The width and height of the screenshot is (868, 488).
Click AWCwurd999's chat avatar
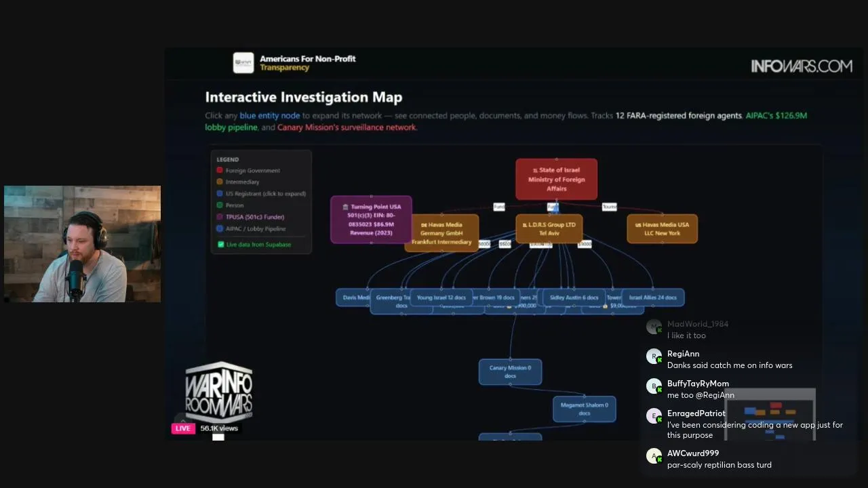654,456
